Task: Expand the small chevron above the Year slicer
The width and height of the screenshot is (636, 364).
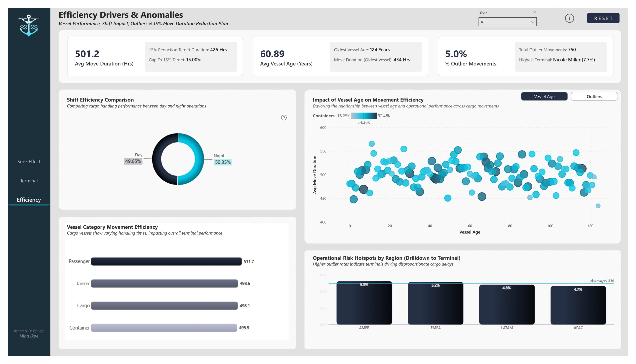Action: click(x=534, y=12)
